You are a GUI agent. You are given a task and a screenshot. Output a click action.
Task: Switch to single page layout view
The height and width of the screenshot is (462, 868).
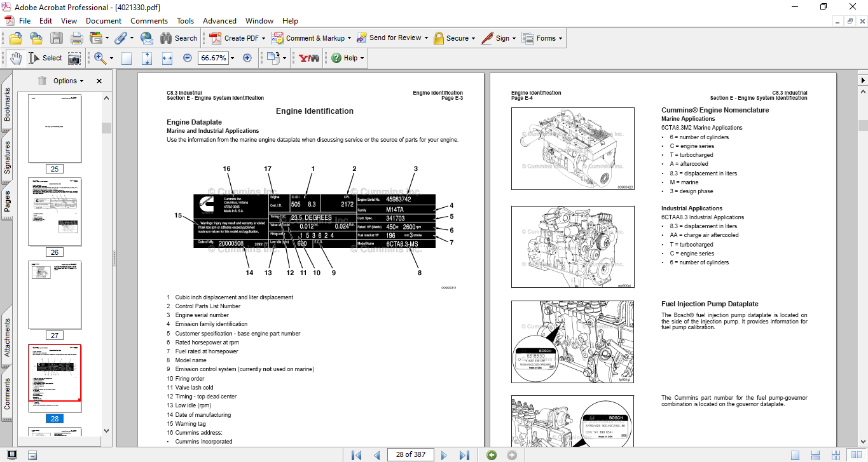[x=796, y=455]
